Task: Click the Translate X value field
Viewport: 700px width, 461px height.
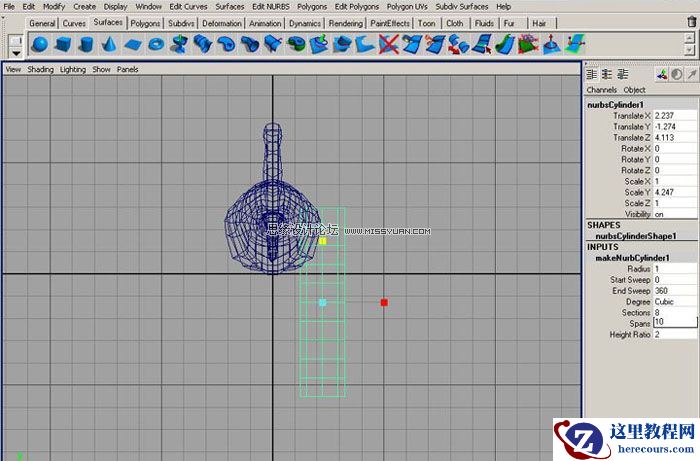Action: (x=675, y=116)
